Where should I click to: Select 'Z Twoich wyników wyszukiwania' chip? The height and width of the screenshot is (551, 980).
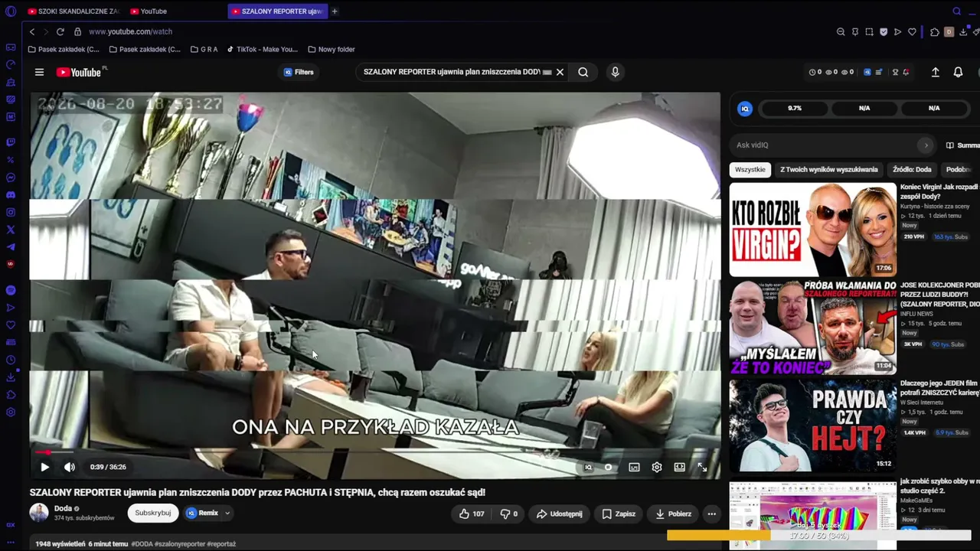[x=829, y=169]
